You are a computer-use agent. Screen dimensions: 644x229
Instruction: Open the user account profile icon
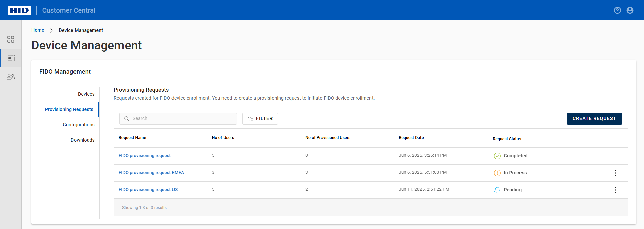pyautogui.click(x=630, y=10)
